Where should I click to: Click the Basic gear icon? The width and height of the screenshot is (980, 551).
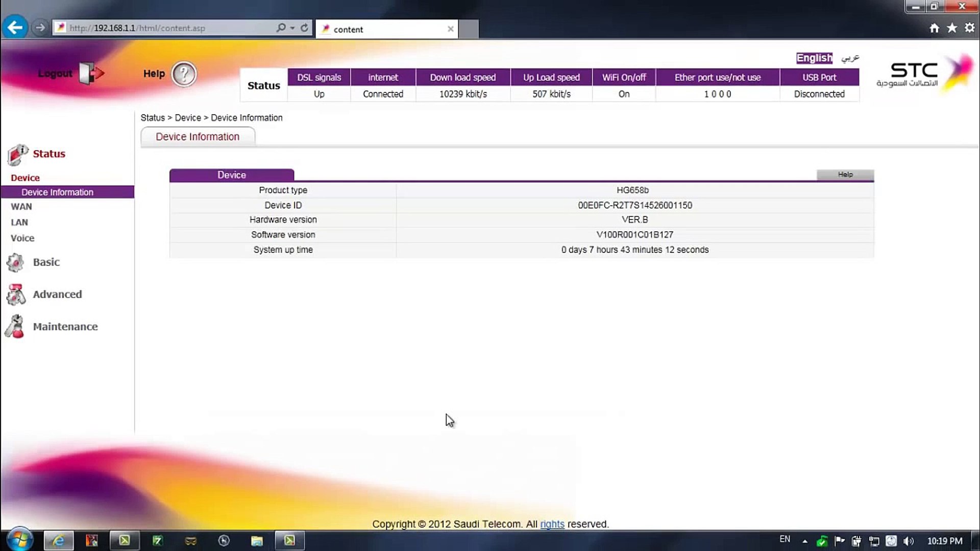(15, 263)
